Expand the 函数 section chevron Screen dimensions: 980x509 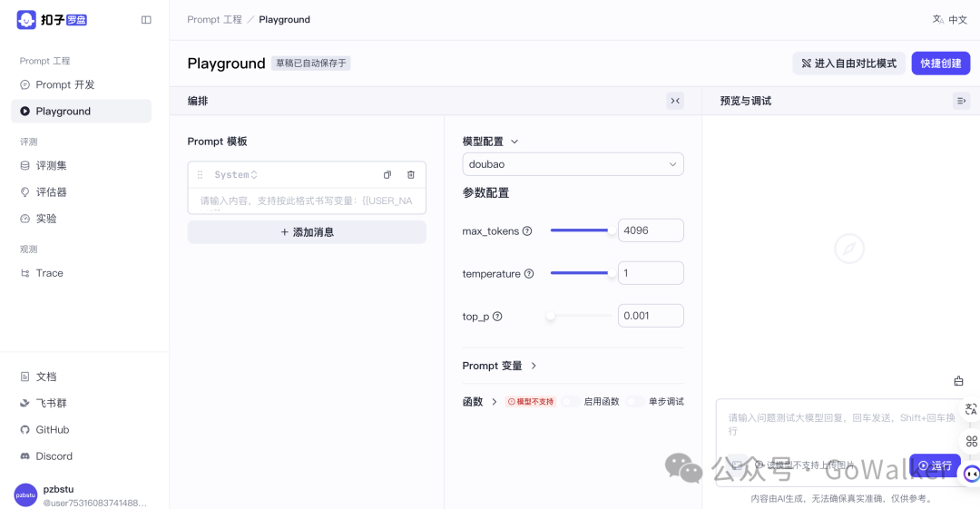(495, 401)
